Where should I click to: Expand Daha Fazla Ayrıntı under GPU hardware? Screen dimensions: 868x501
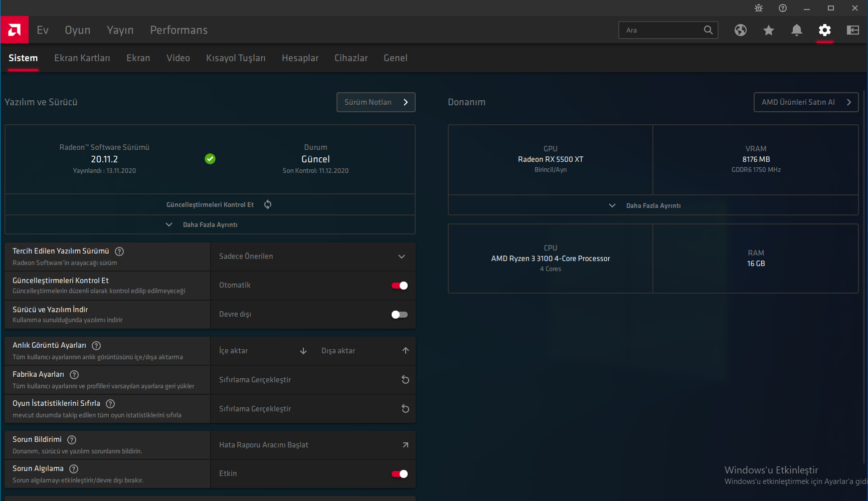point(652,206)
